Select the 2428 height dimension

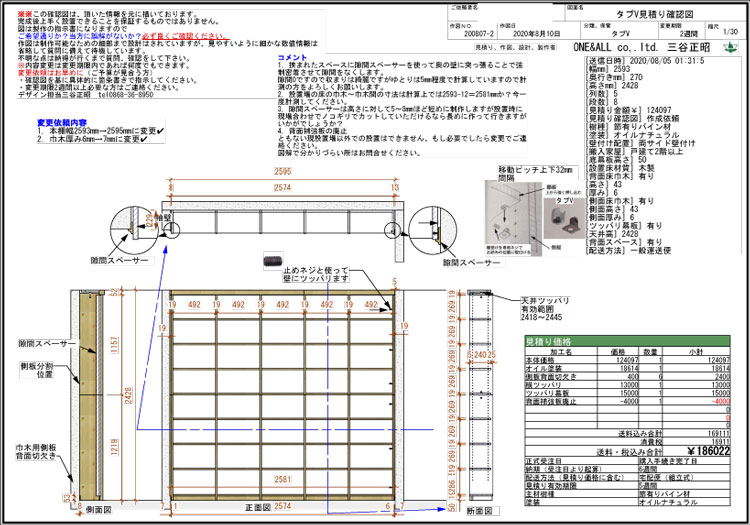tap(128, 395)
